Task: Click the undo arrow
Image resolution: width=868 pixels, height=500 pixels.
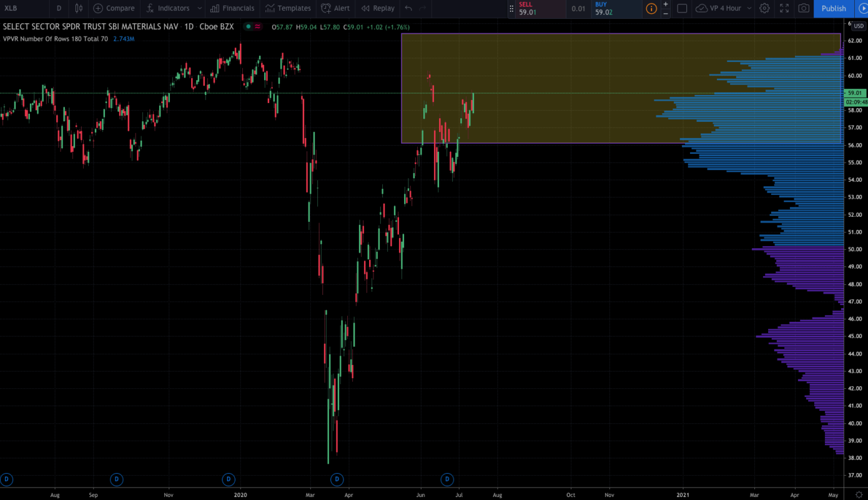Action: coord(408,8)
